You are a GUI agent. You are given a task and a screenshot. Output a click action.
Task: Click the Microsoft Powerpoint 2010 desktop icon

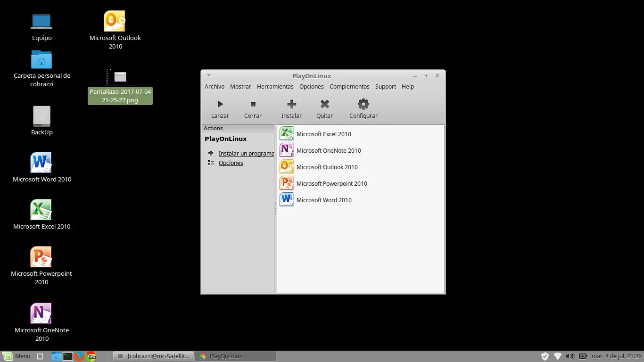pos(41,257)
